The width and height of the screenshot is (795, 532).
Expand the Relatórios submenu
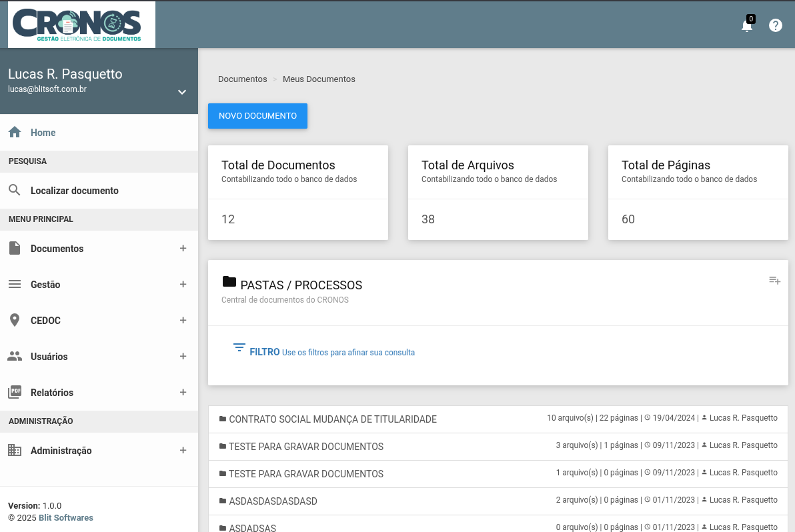pyautogui.click(x=183, y=392)
